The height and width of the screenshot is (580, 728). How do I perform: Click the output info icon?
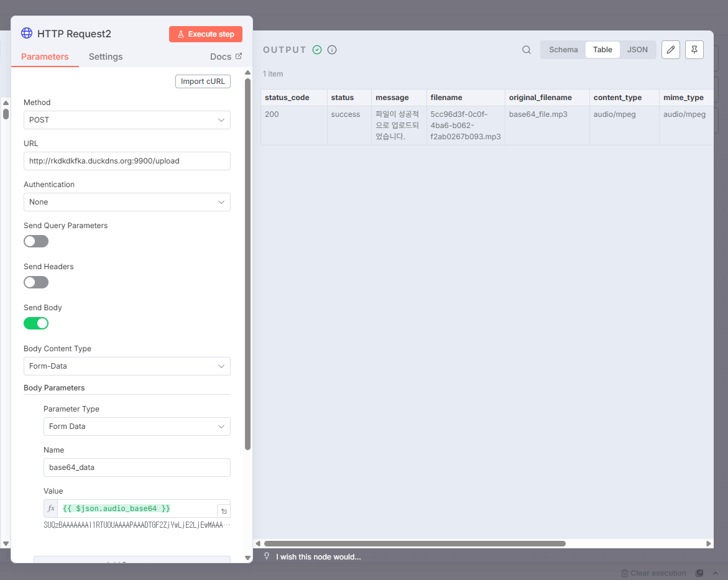tap(332, 50)
